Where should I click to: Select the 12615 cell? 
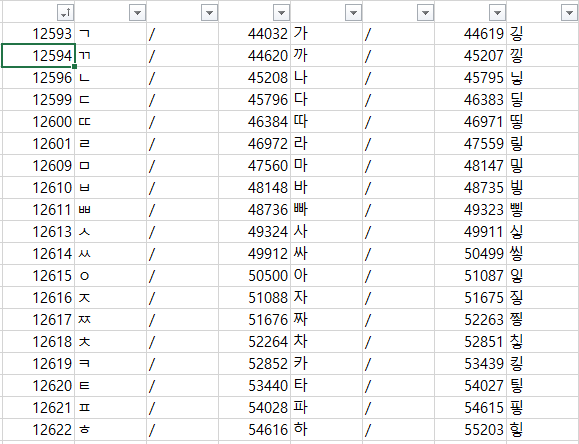pos(38,276)
